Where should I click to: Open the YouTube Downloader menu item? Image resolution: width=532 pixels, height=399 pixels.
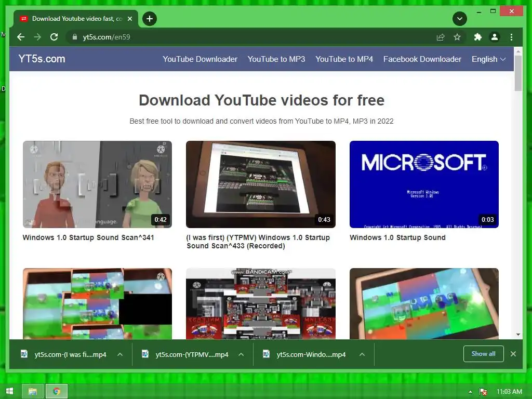[200, 59]
